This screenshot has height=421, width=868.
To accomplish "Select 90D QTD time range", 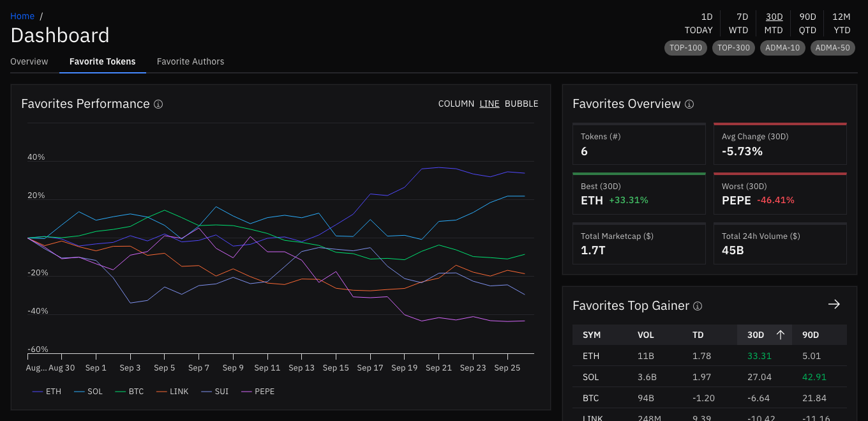I will coord(807,23).
